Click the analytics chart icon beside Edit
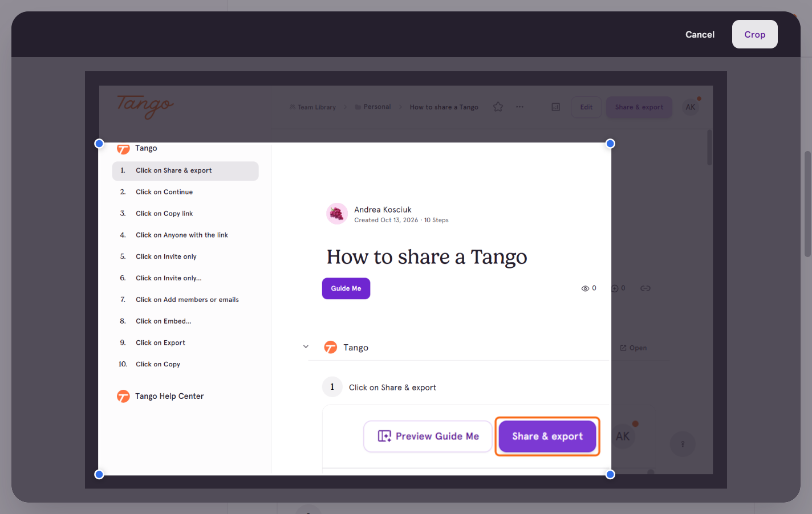The height and width of the screenshot is (514, 812). tap(556, 107)
